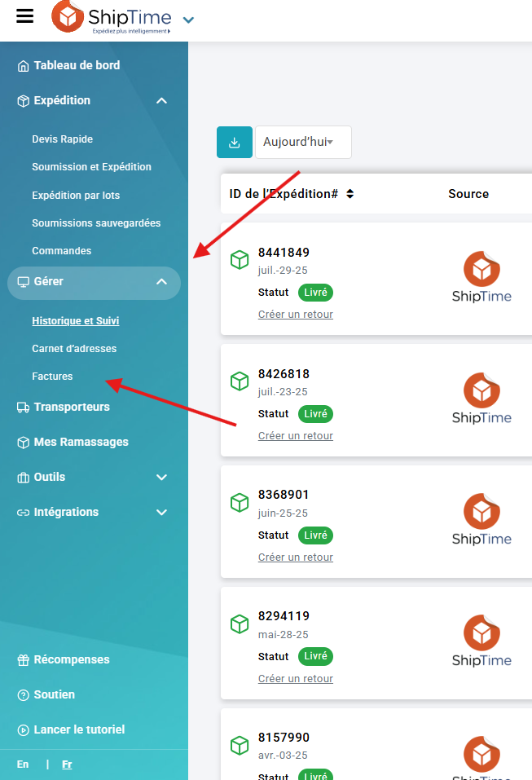Click ShipTime source logo for 8426818
The image size is (532, 780).
point(481,399)
